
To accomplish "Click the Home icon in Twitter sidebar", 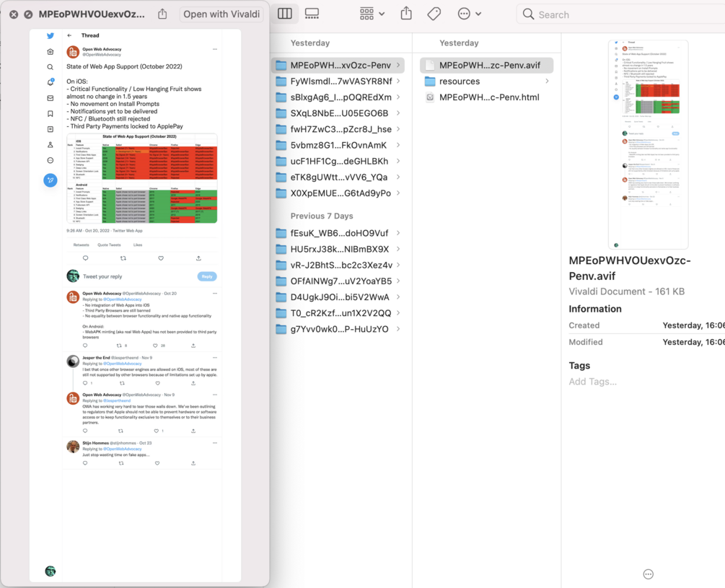I will pos(50,51).
